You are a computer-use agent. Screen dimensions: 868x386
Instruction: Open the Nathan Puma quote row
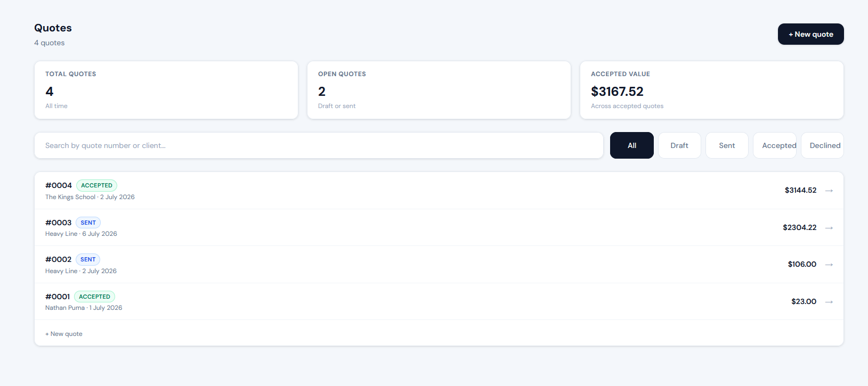click(x=439, y=301)
